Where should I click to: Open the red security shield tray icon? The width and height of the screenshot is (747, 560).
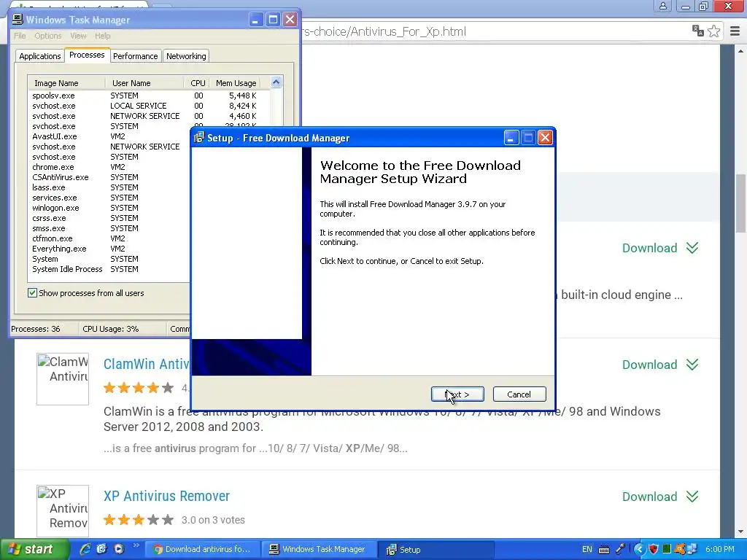coord(654,550)
